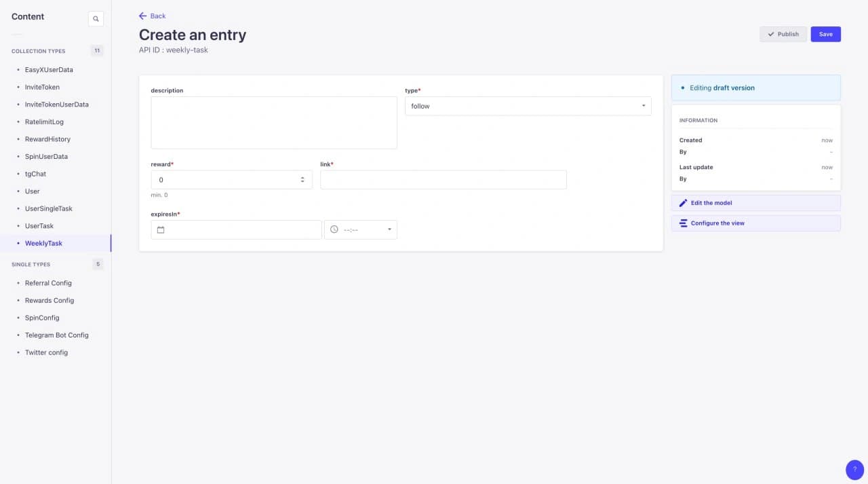Click the pencil icon for Edit the model
Viewport: 868px width, 484px height.
(683, 203)
